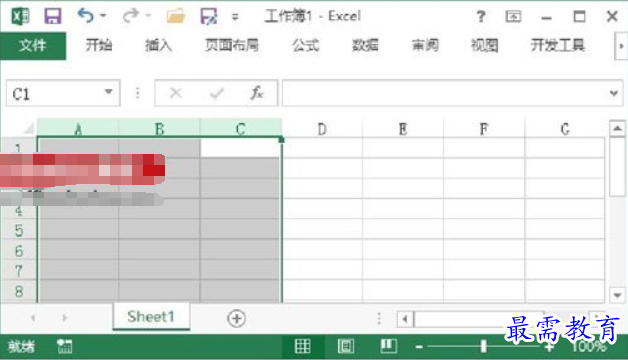Click the Excel application icon

tap(20, 16)
